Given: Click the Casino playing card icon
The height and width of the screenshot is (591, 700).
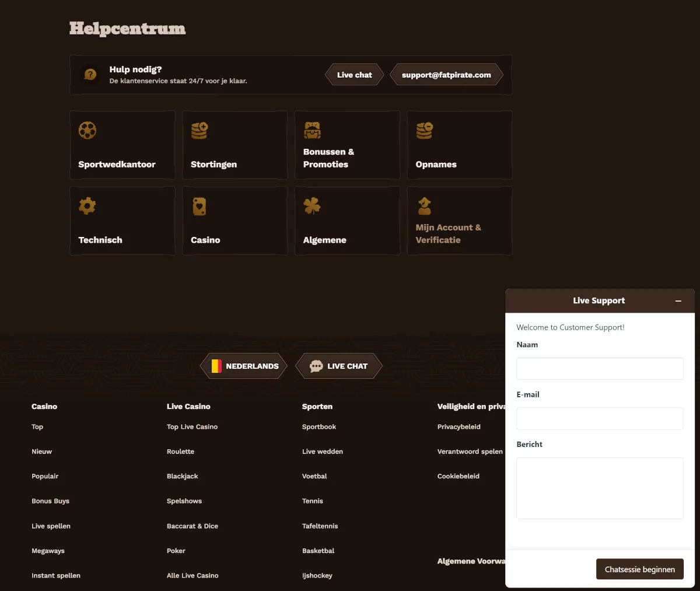Looking at the screenshot, I should 199,206.
